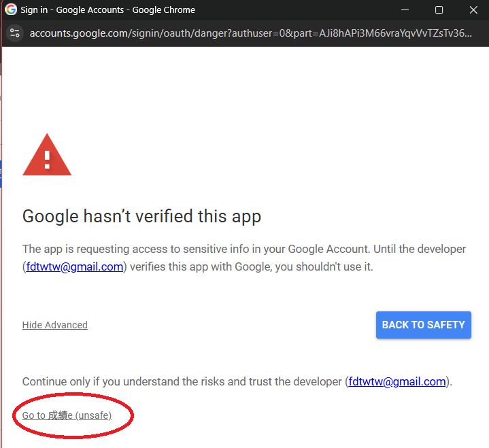Viewport: 489px width, 448px height.
Task: Click the Google favicon in title bar
Action: 11,10
